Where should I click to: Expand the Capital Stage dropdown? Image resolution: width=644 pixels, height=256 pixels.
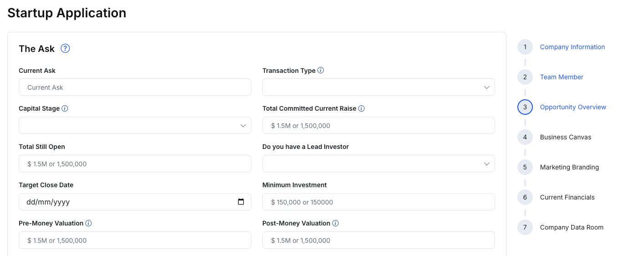tap(135, 125)
